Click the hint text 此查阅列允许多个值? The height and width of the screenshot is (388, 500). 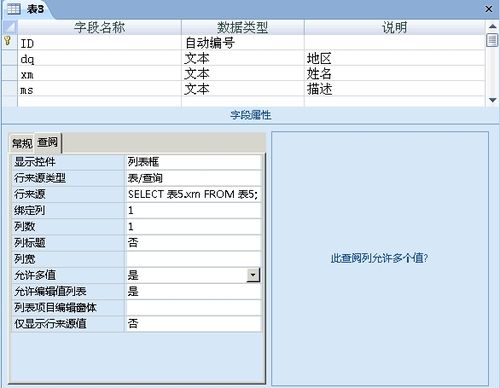[x=379, y=258]
